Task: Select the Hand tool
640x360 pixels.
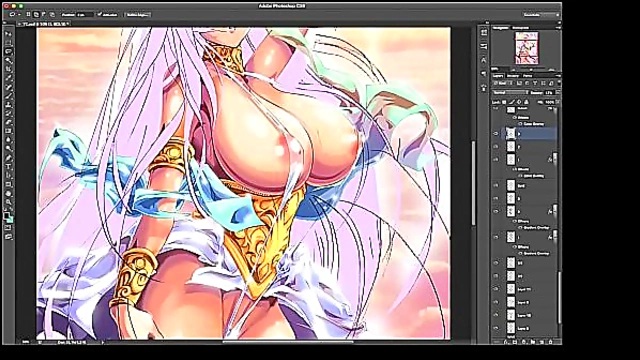Action: 8,193
